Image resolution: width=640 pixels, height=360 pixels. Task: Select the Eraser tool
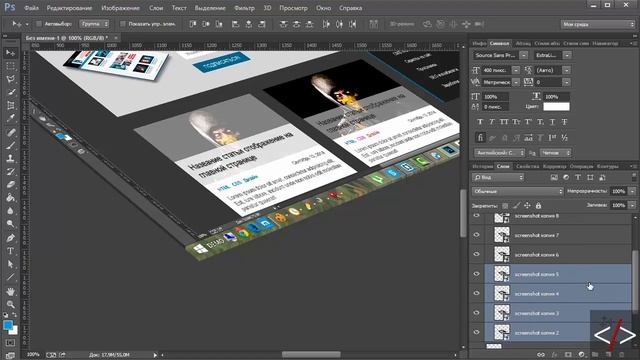pyautogui.click(x=11, y=184)
